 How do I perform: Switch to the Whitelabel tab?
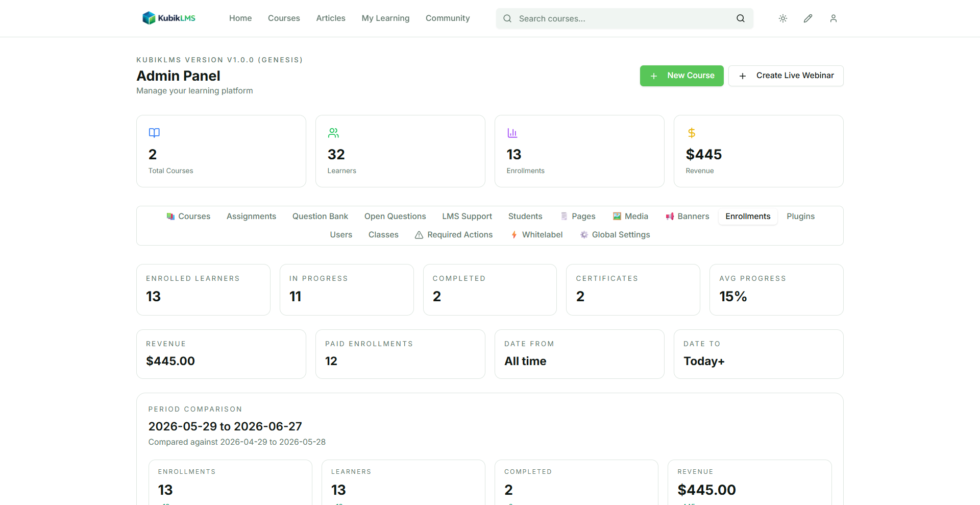536,235
